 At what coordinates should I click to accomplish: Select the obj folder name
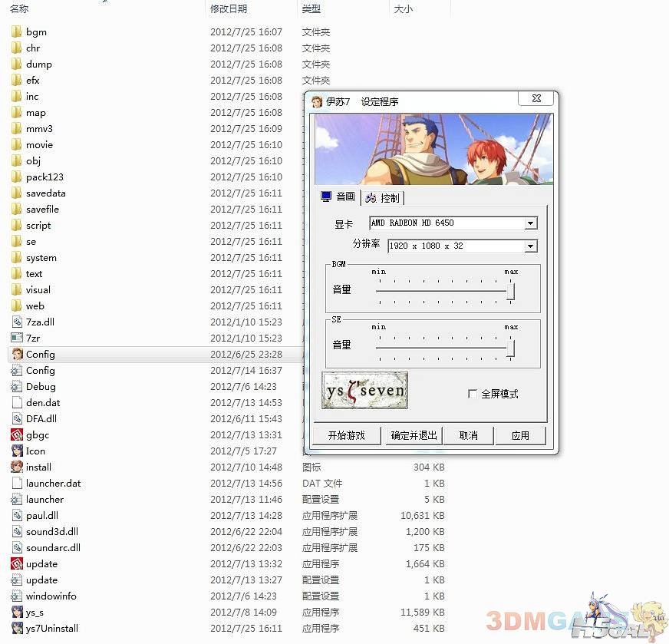[33, 161]
